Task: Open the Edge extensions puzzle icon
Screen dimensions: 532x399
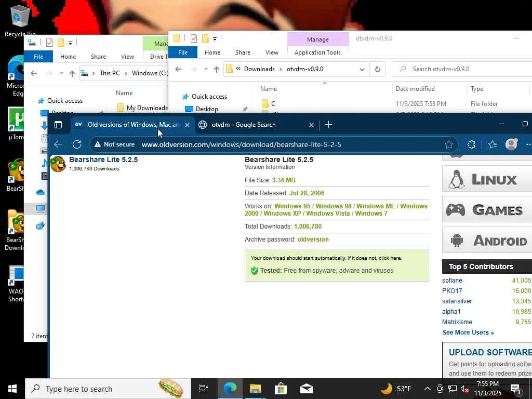Action: tap(471, 144)
